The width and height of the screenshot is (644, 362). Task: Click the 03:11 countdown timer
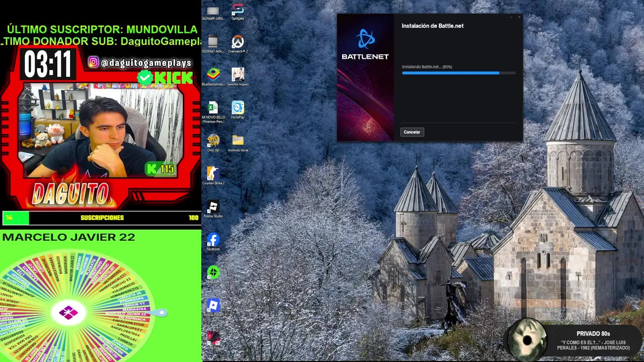[48, 65]
